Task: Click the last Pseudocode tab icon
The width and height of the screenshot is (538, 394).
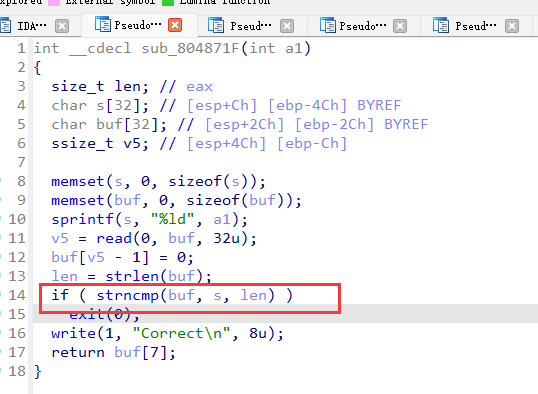Action: (x=441, y=26)
